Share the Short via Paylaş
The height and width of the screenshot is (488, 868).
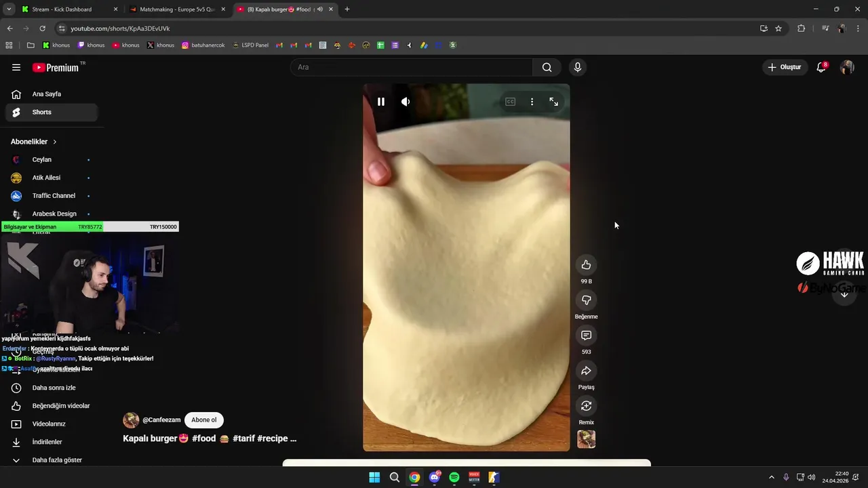586,371
